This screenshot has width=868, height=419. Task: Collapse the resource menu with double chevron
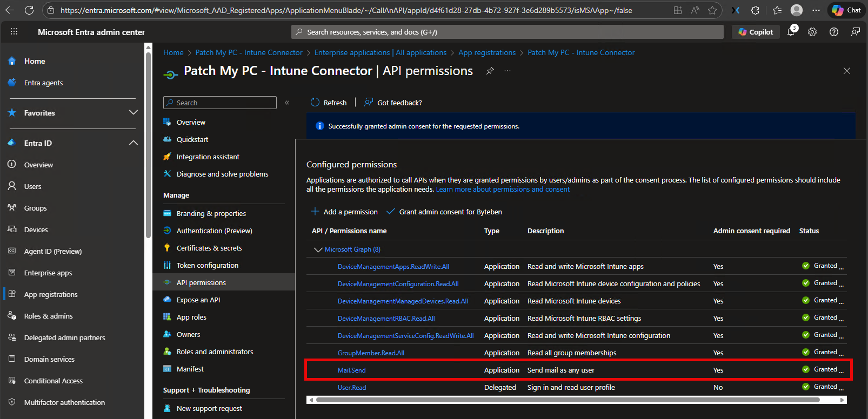pyautogui.click(x=287, y=103)
